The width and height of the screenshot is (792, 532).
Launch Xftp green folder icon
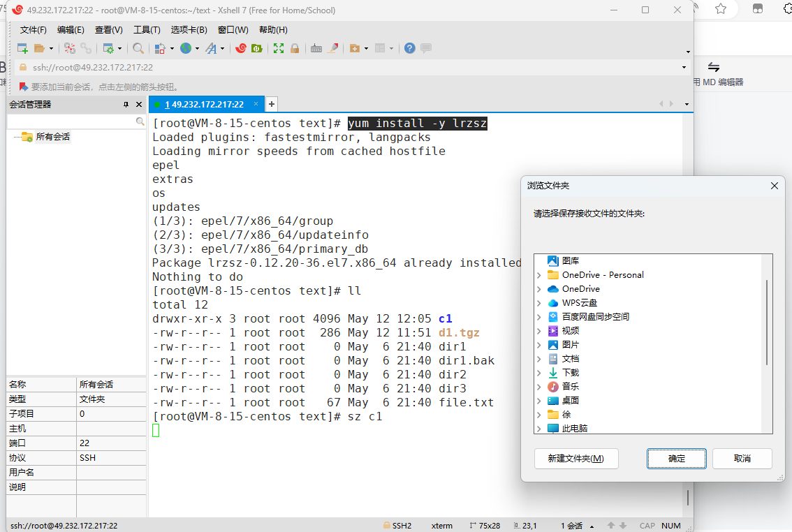(257, 48)
